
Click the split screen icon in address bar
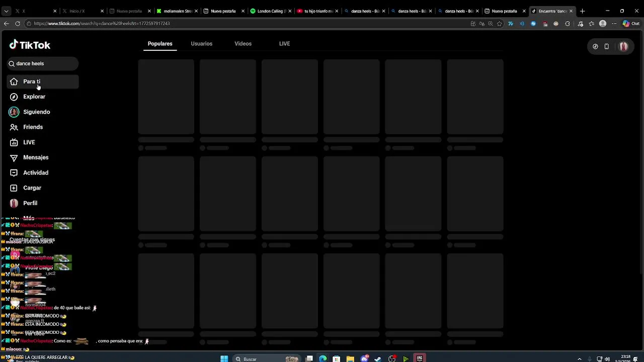473,24
